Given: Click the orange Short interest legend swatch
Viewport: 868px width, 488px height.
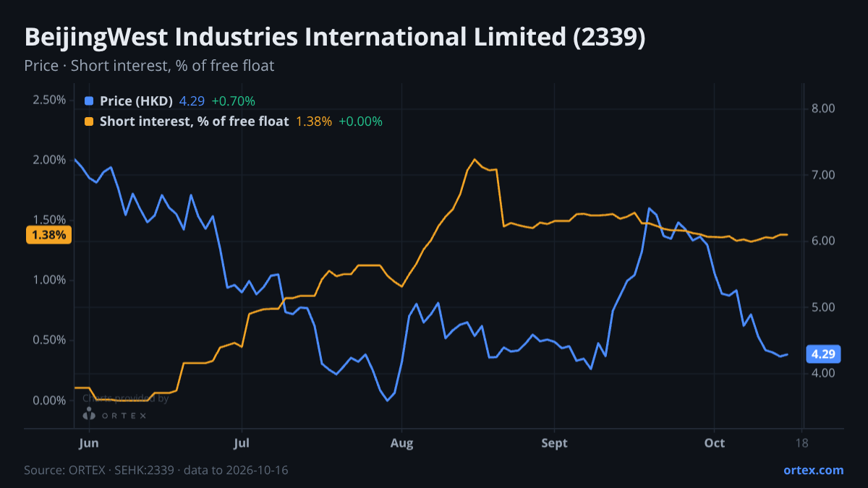Looking at the screenshot, I should point(89,121).
